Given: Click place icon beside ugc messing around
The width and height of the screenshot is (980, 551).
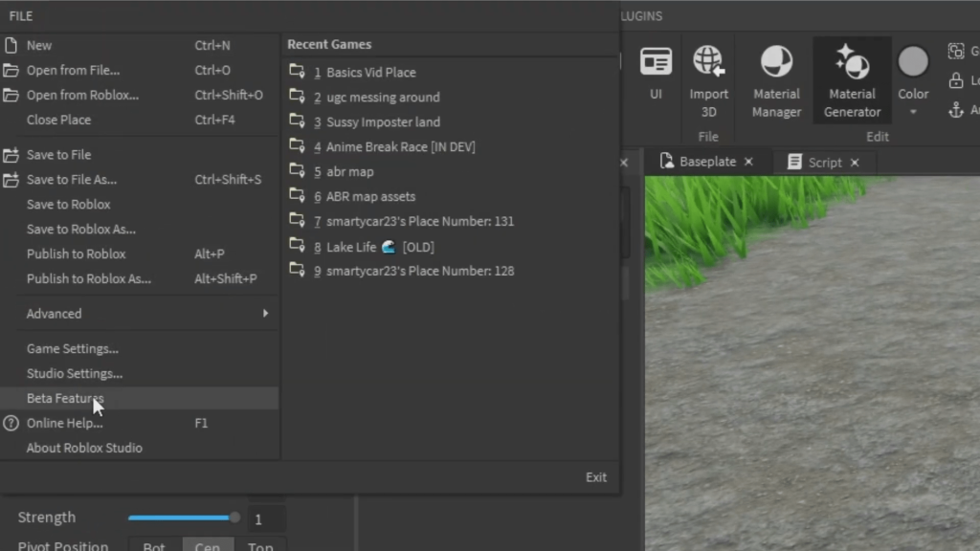Looking at the screenshot, I should [x=297, y=97].
